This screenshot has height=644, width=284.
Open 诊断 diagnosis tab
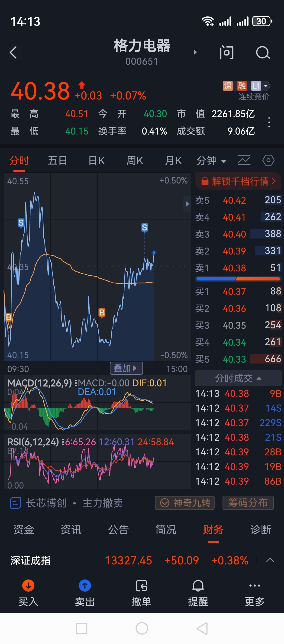point(261,529)
